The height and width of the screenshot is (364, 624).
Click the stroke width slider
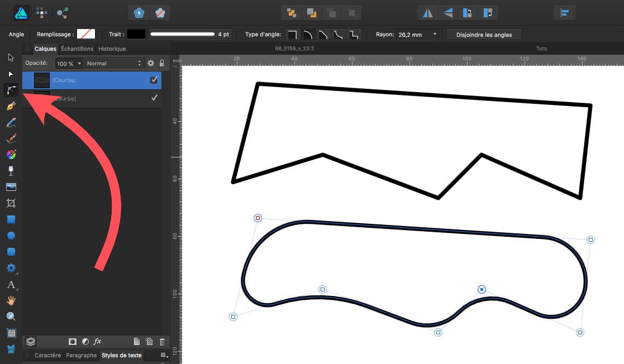tap(183, 34)
